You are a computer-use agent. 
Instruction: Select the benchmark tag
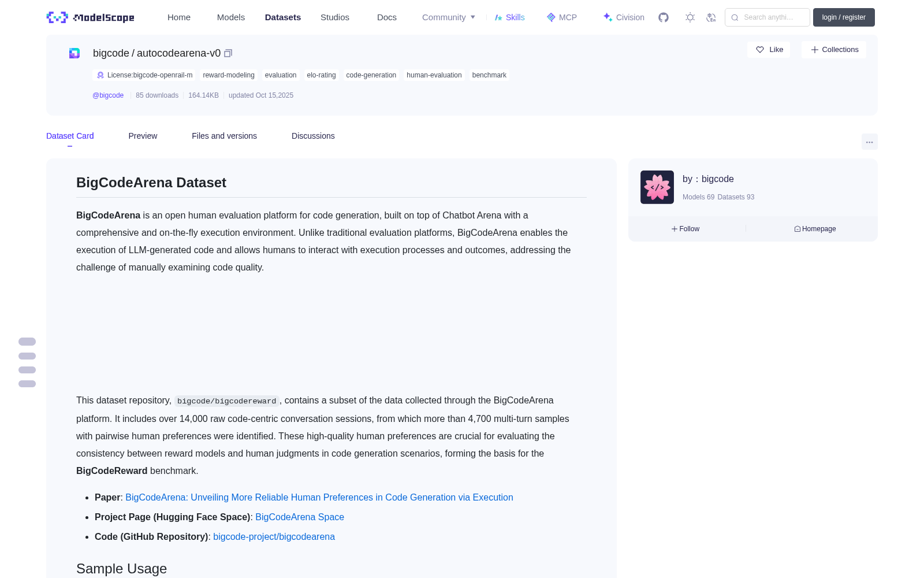point(489,75)
